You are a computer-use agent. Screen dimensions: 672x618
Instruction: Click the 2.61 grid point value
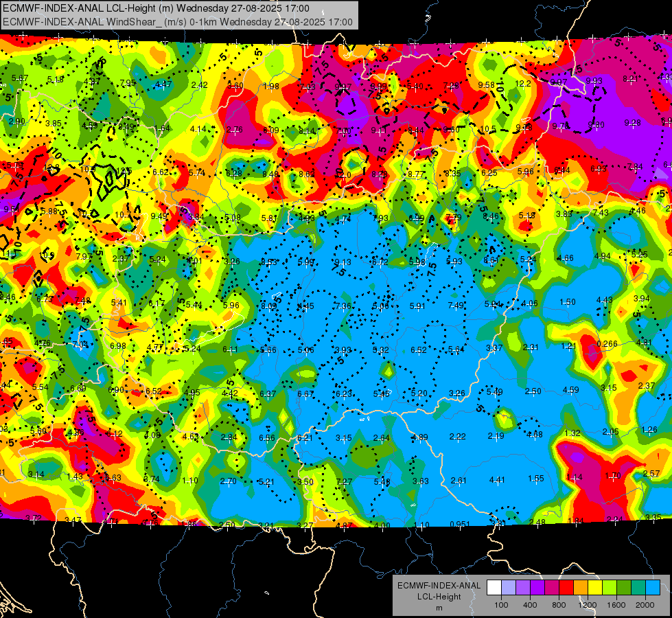point(458,481)
